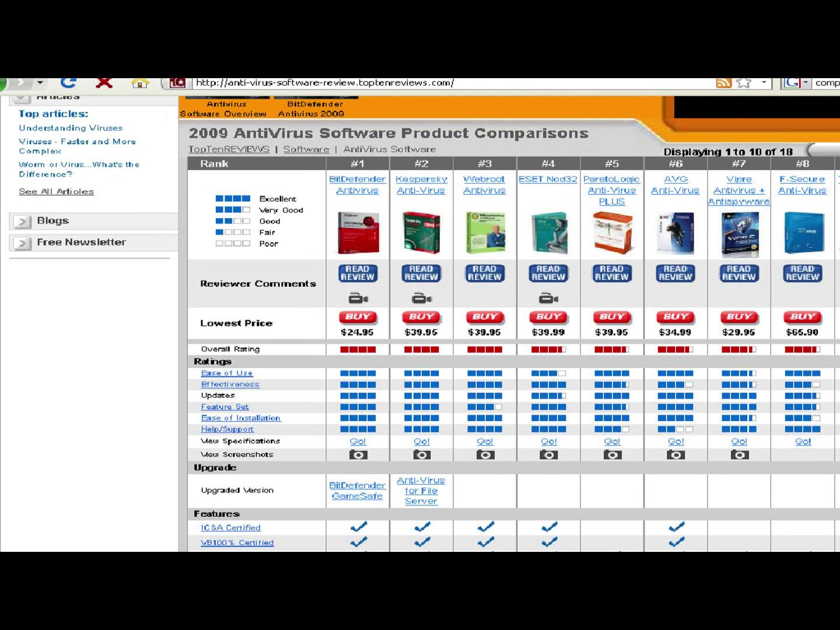This screenshot has width=840, height=630.
Task: Open the Feature Set rating link
Action: (x=225, y=407)
